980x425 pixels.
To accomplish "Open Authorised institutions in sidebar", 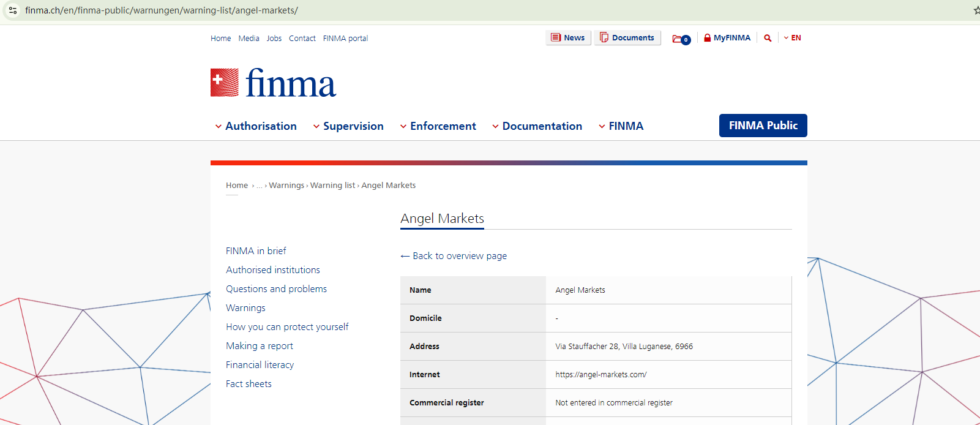I will pos(273,270).
